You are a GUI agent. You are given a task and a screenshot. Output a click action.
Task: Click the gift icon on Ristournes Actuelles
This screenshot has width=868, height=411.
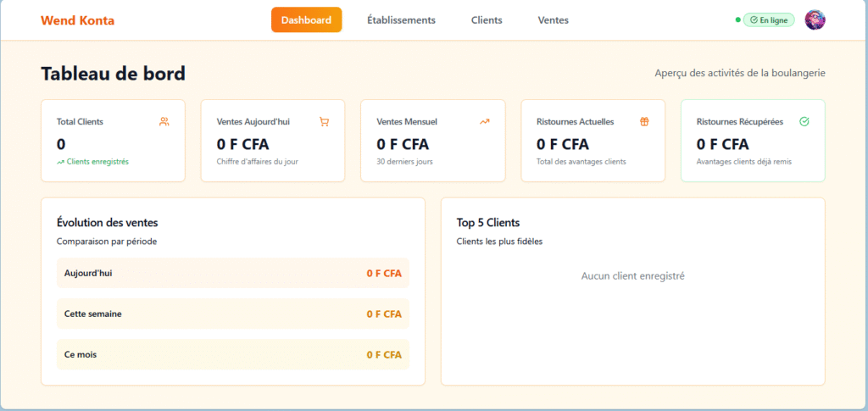(644, 121)
